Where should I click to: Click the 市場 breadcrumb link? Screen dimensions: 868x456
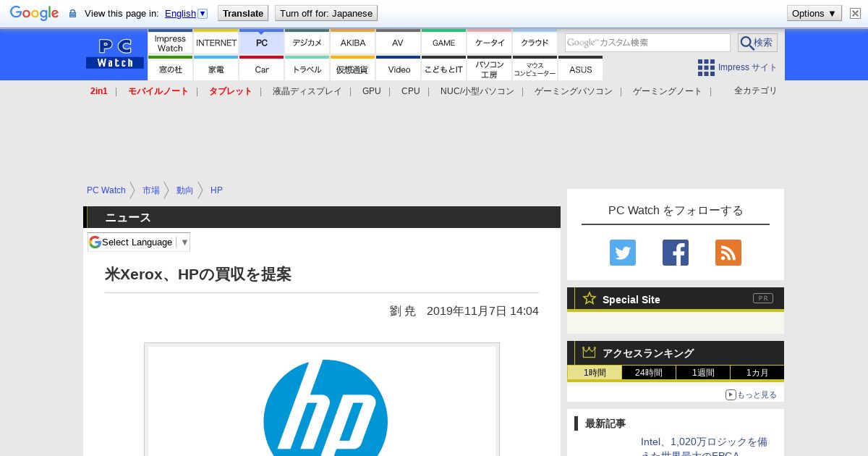(151, 190)
